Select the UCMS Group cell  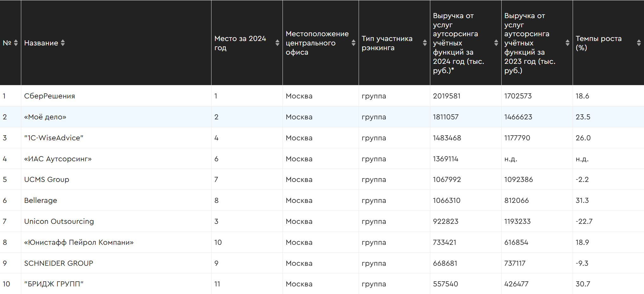tap(47, 179)
